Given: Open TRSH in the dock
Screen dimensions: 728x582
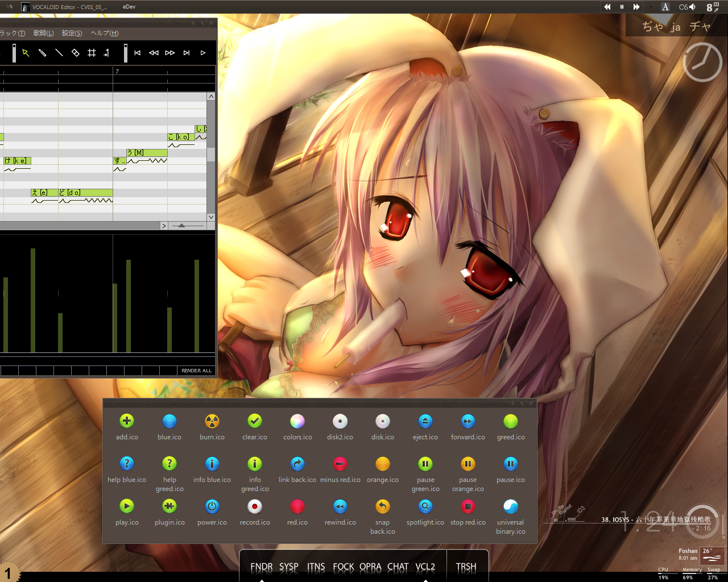Looking at the screenshot, I should click(x=466, y=567).
